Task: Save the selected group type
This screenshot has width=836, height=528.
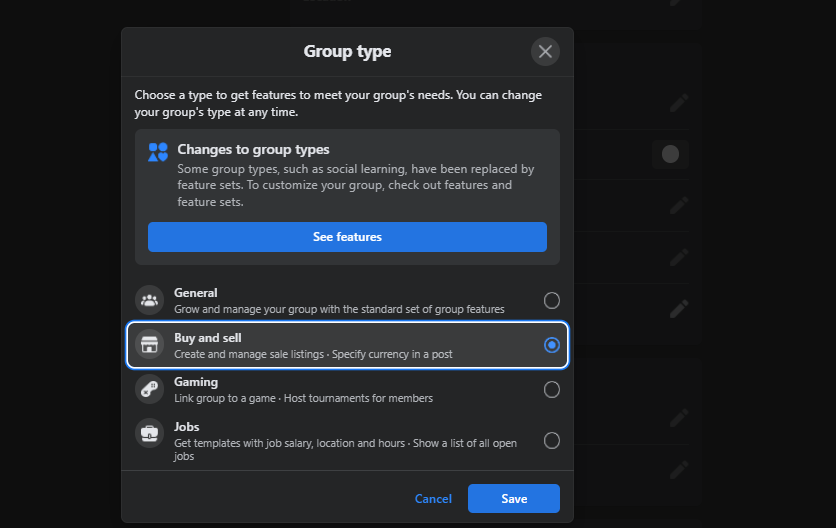Action: click(x=514, y=499)
